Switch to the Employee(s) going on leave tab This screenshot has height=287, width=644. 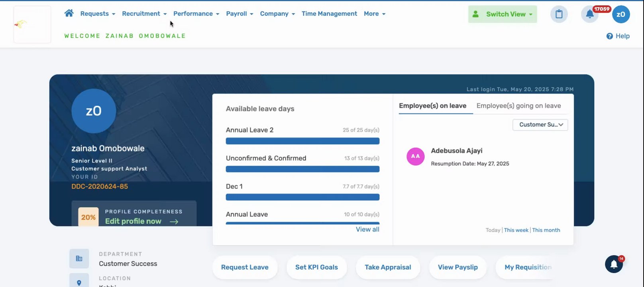coord(518,106)
